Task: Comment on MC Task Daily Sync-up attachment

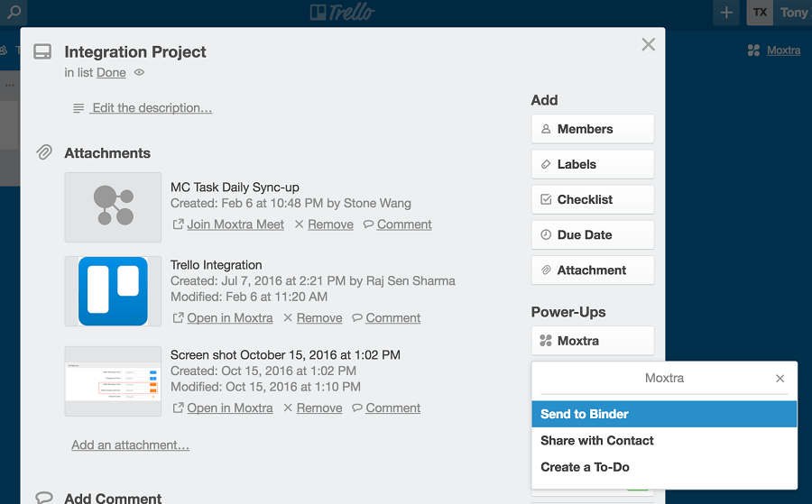Action: point(404,225)
